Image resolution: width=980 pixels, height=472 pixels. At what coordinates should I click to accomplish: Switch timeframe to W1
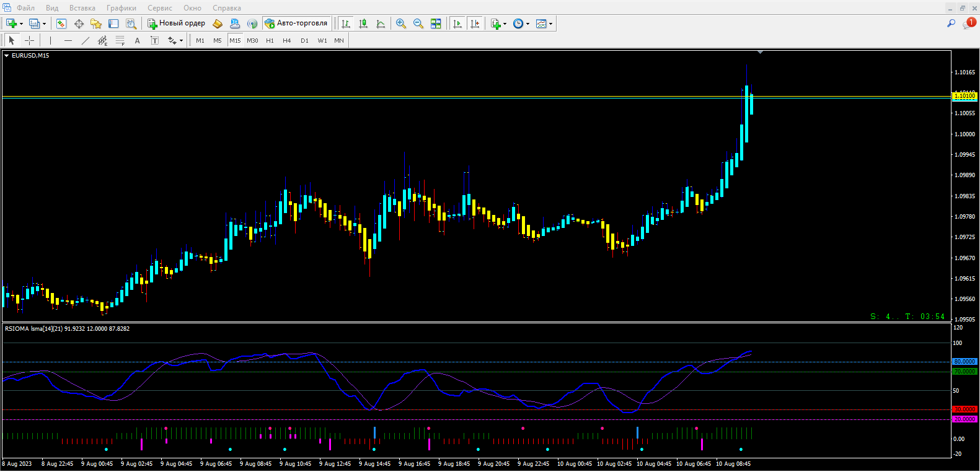pyautogui.click(x=322, y=40)
